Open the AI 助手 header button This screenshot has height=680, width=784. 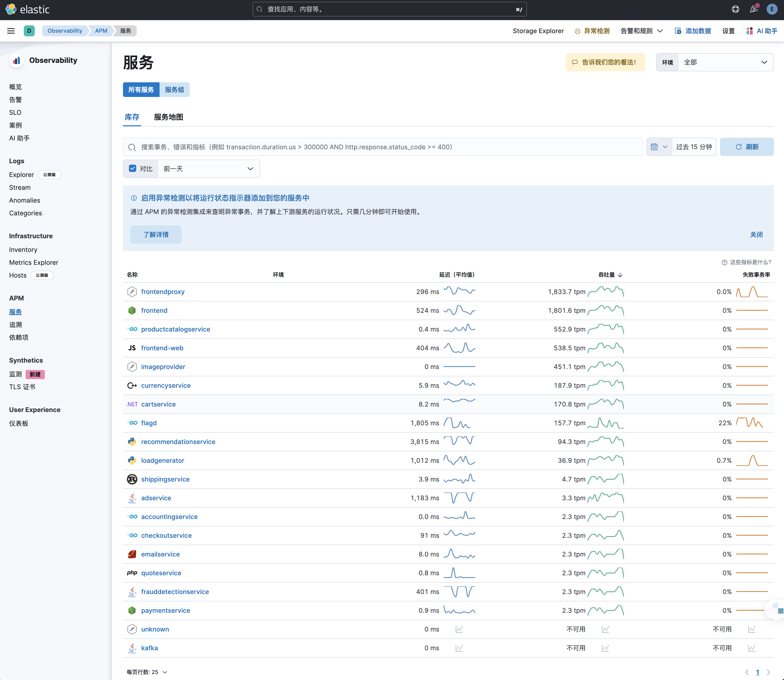pyautogui.click(x=762, y=31)
